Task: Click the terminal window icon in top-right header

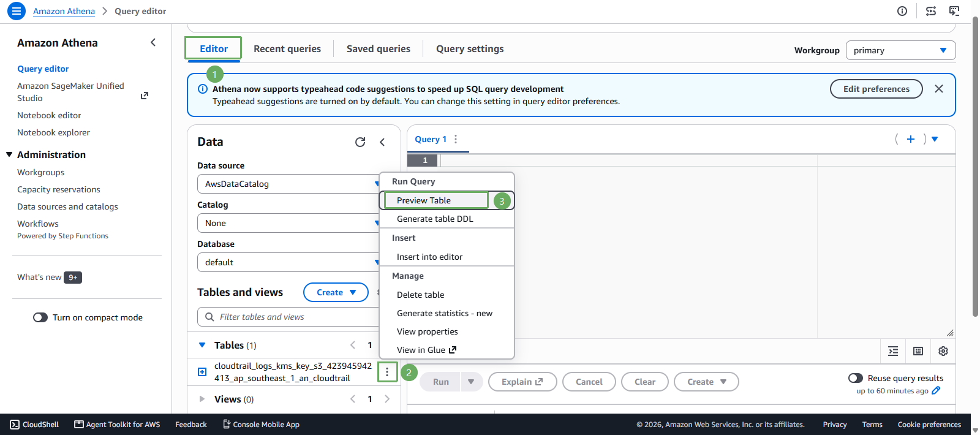Action: 954,11
